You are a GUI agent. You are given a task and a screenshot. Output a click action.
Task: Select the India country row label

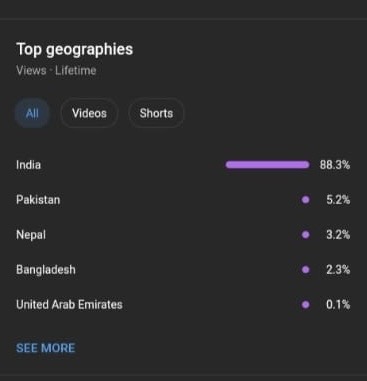28,165
